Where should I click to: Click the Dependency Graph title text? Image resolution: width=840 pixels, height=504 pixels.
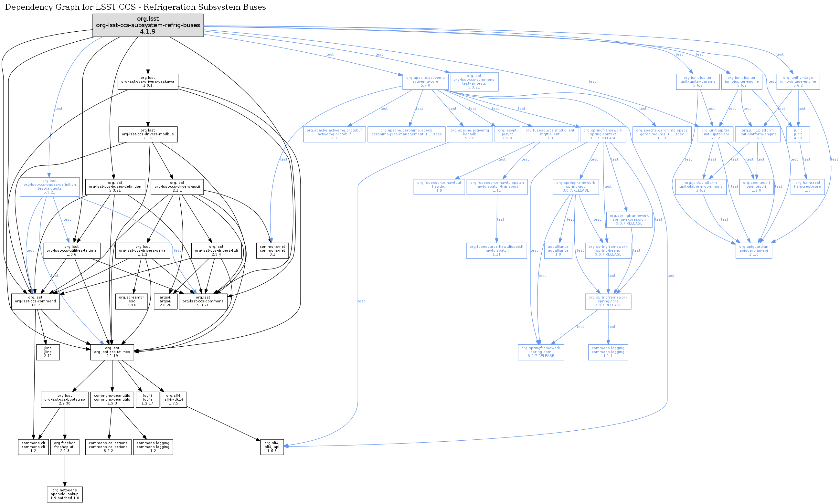click(x=135, y=7)
